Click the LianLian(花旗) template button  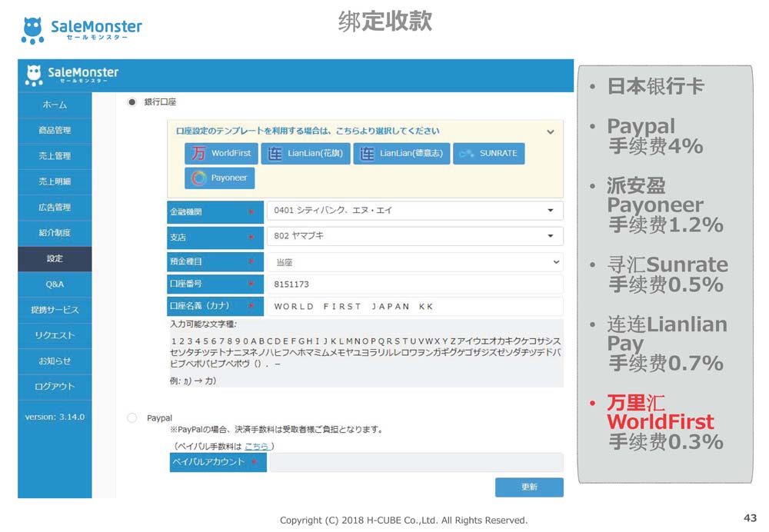(x=305, y=154)
